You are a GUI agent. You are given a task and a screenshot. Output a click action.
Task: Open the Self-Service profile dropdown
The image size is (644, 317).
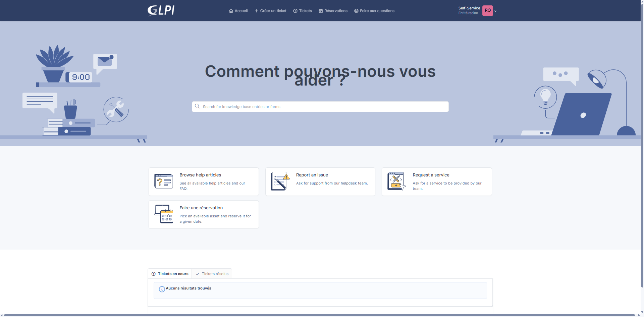tap(469, 10)
